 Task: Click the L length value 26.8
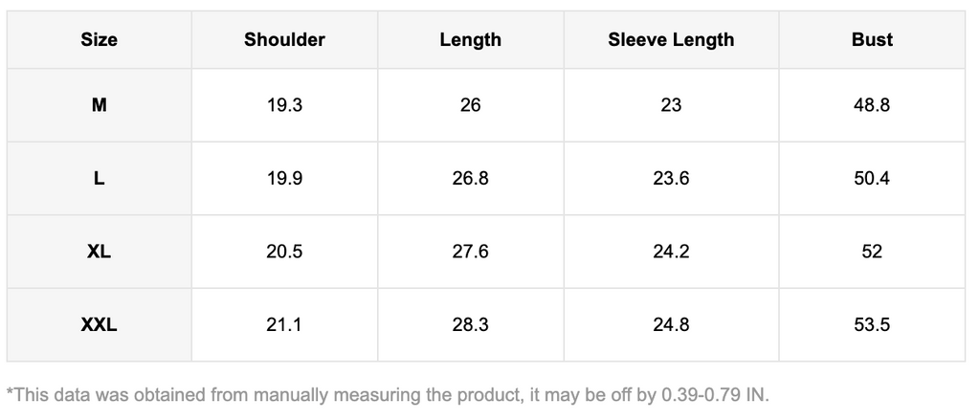470,179
